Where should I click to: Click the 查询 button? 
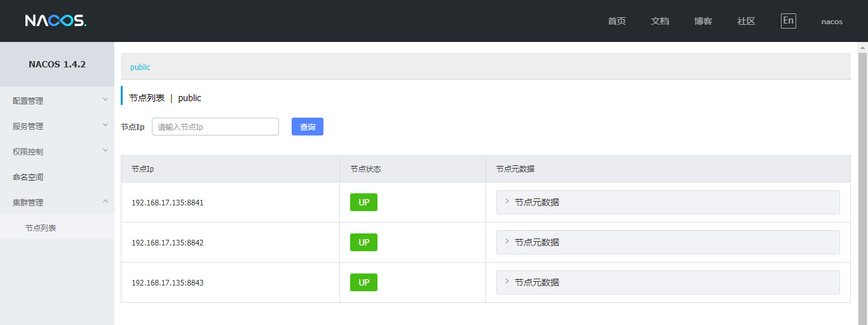[x=308, y=127]
